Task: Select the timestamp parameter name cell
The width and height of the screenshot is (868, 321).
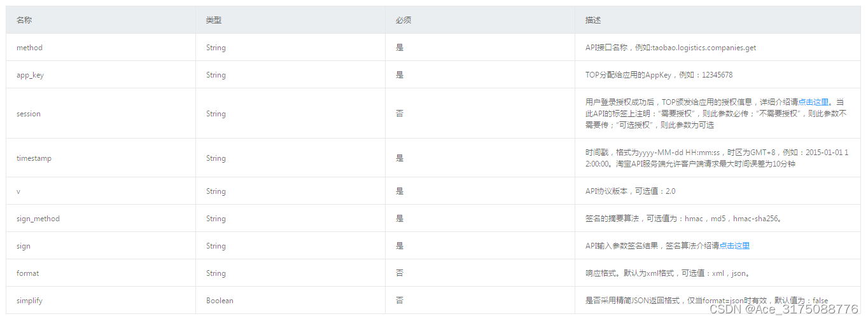Action: coord(34,158)
